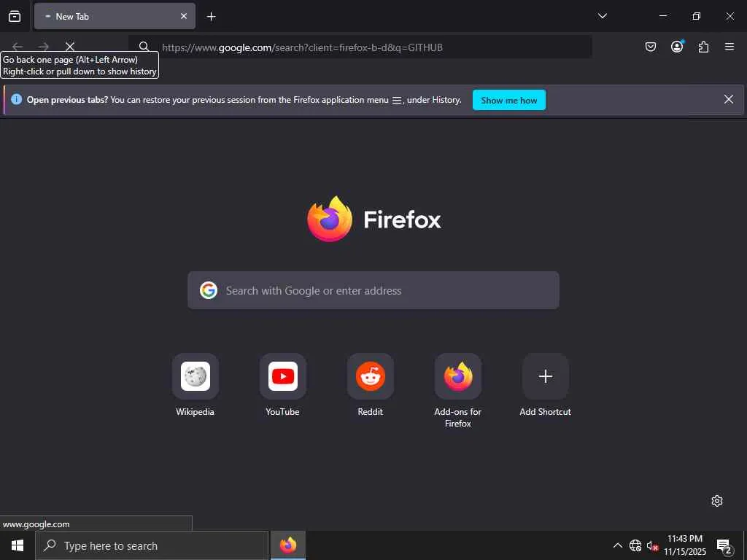Image resolution: width=747 pixels, height=560 pixels.
Task: Restore down the Firefox window
Action: [697, 16]
